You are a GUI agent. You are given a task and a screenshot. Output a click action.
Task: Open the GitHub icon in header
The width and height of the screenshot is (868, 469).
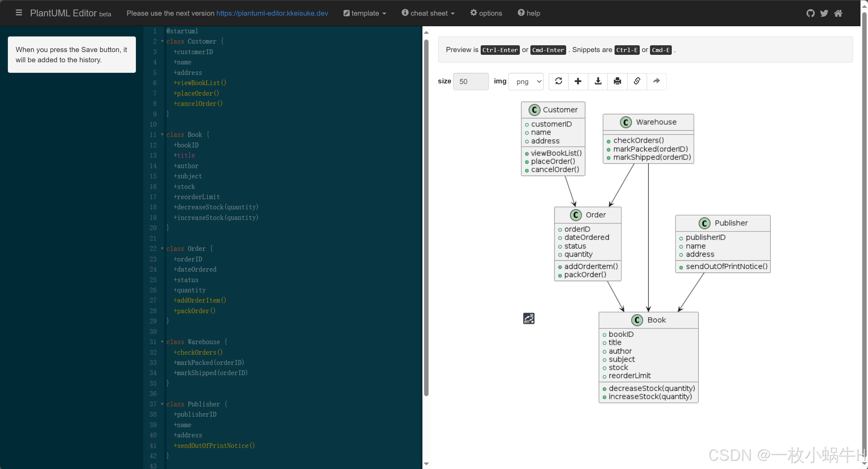tap(810, 13)
